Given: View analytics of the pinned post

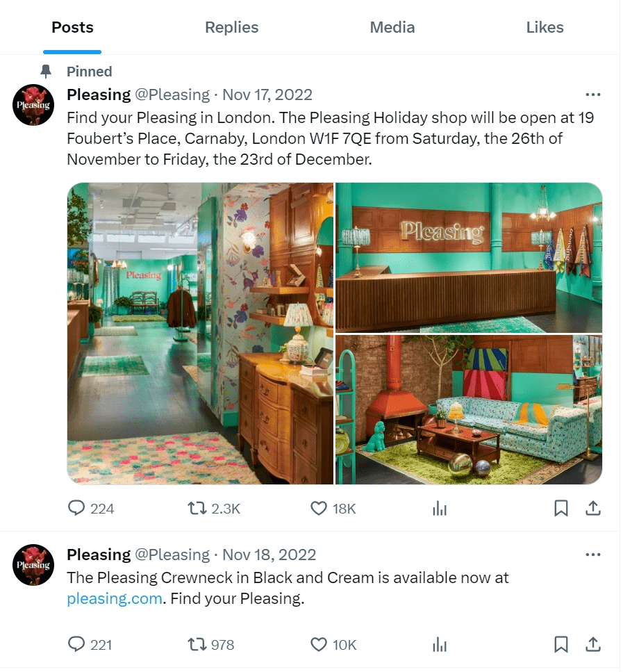Looking at the screenshot, I should (x=440, y=509).
